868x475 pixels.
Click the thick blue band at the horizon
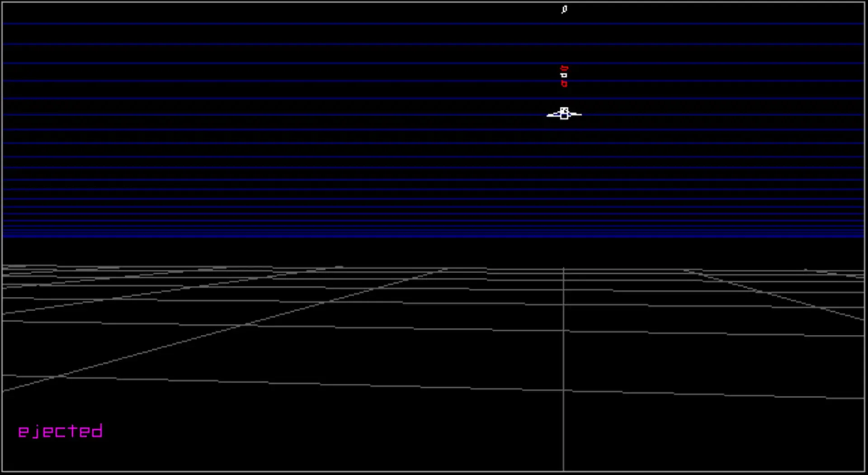pyautogui.click(x=434, y=233)
